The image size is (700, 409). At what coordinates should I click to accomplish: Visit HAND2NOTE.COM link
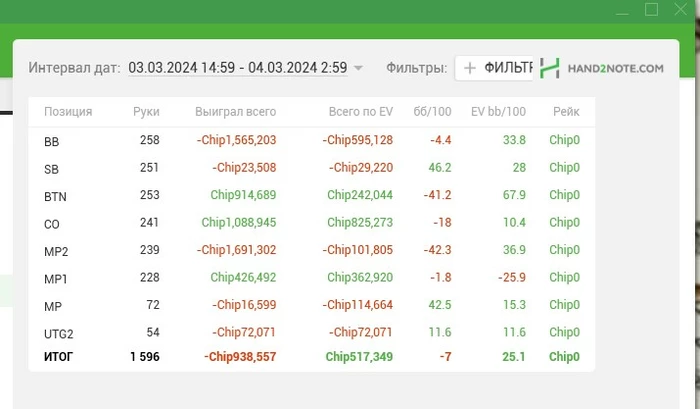[616, 68]
